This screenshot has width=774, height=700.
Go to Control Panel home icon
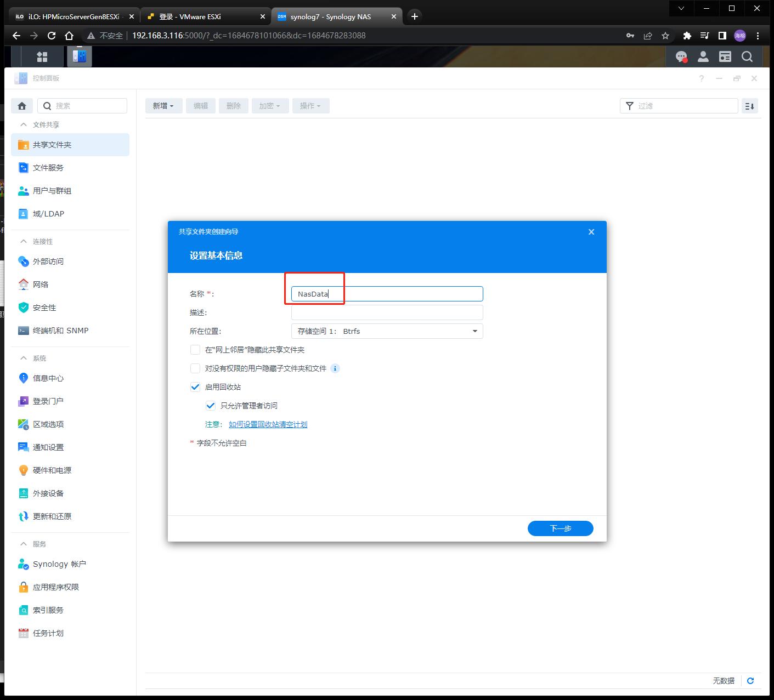click(22, 106)
